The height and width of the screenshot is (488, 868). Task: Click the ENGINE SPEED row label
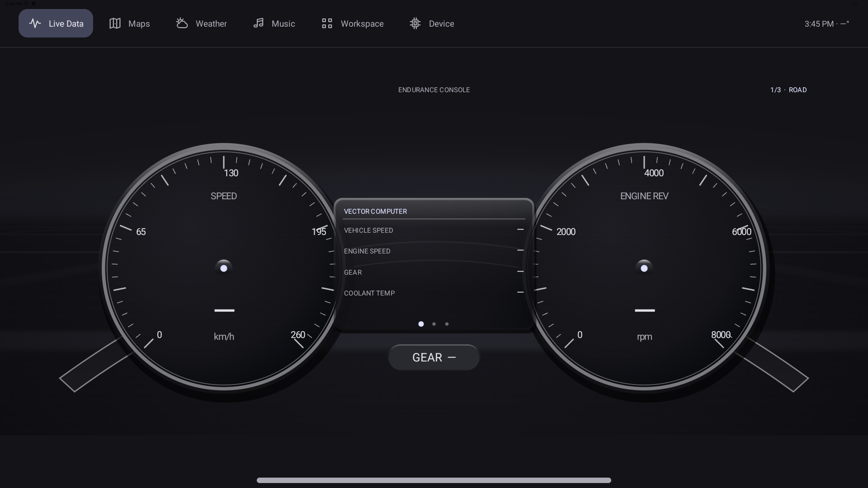(x=367, y=251)
